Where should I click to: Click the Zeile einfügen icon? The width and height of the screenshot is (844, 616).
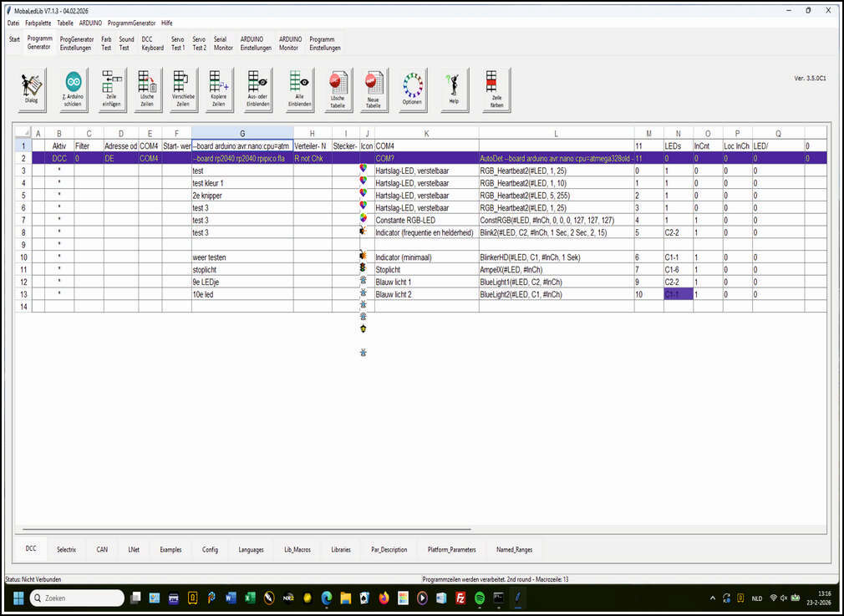(112, 89)
